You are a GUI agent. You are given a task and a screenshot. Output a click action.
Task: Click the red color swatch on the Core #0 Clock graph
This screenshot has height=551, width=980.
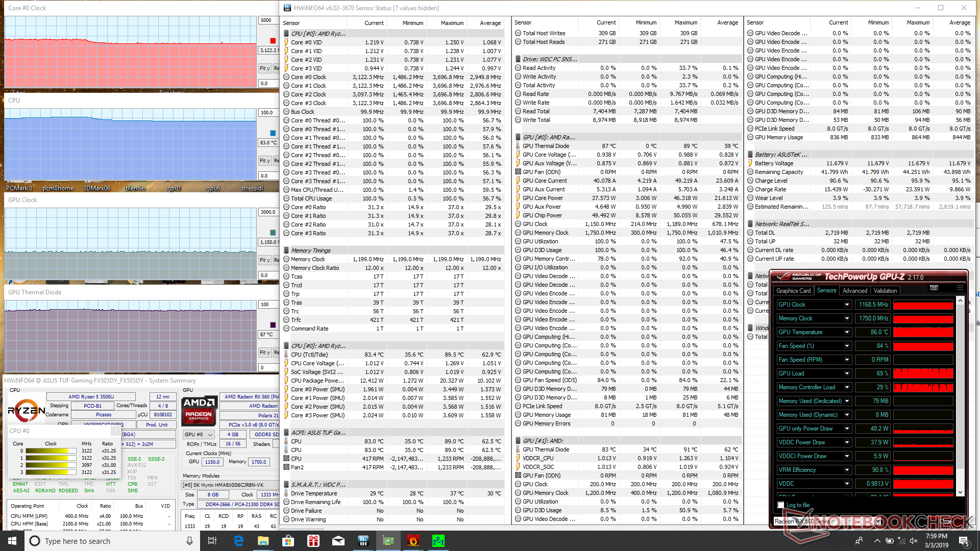[273, 41]
